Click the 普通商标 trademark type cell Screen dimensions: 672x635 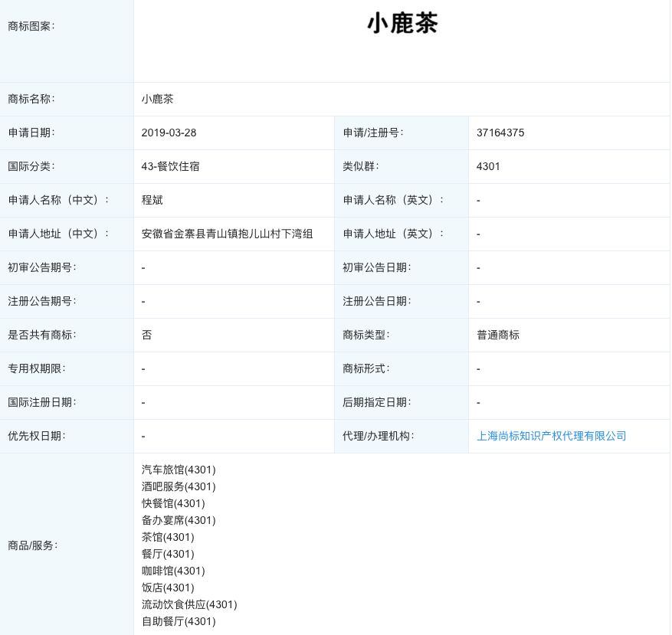click(x=497, y=335)
